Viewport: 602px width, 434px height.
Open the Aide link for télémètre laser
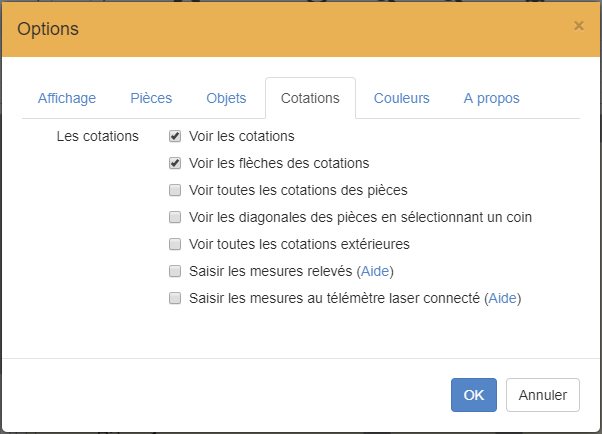[503, 298]
